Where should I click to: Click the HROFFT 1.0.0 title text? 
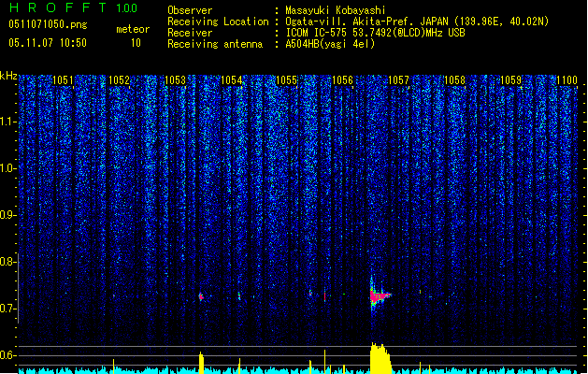(73, 7)
